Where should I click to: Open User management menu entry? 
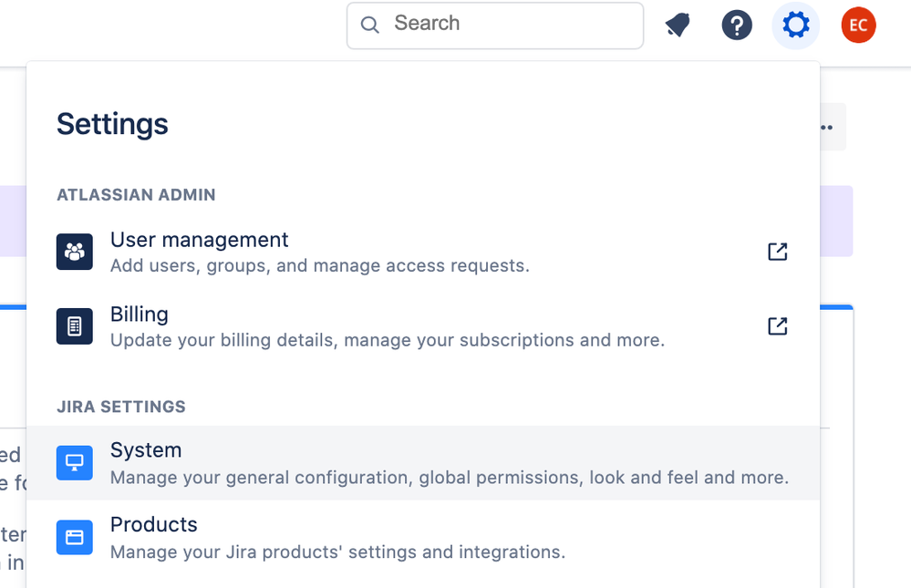[x=423, y=252]
